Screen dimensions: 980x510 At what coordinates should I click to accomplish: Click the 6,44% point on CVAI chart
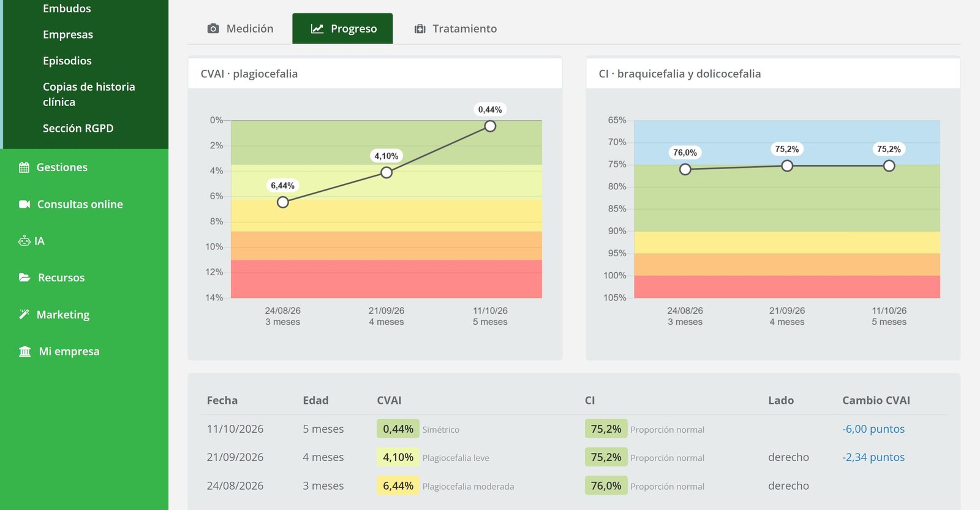point(282,202)
